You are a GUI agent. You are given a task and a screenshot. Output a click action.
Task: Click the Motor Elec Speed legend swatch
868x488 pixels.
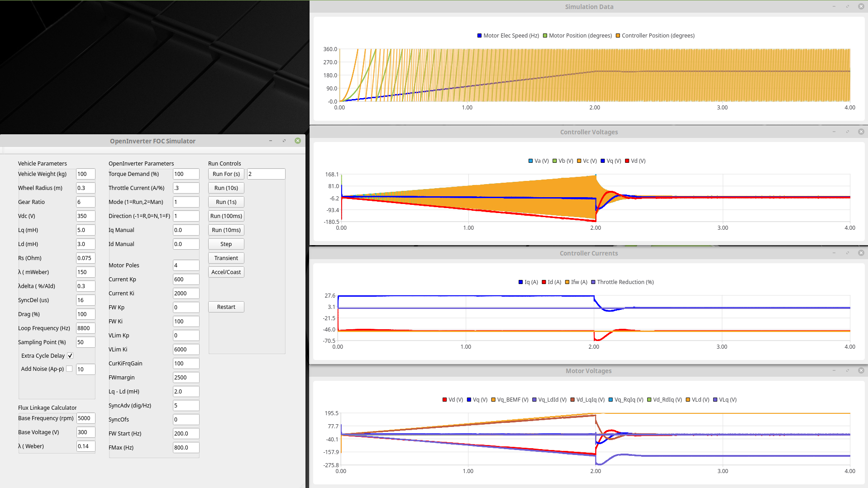(x=479, y=36)
